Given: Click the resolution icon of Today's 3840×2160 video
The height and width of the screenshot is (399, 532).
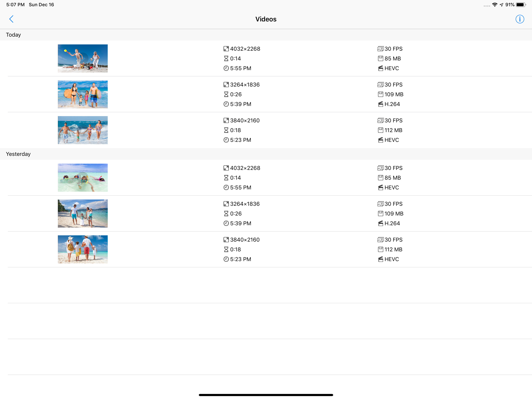Looking at the screenshot, I should pyautogui.click(x=226, y=120).
